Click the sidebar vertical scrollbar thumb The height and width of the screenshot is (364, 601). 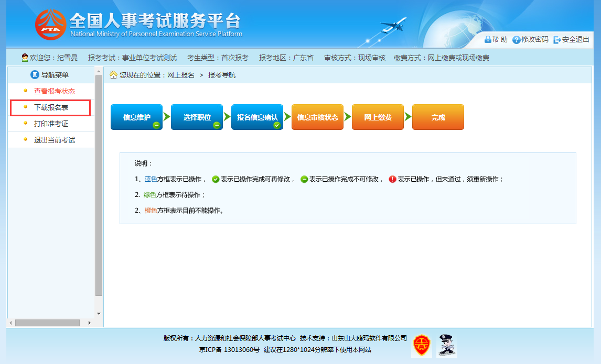click(x=99, y=185)
